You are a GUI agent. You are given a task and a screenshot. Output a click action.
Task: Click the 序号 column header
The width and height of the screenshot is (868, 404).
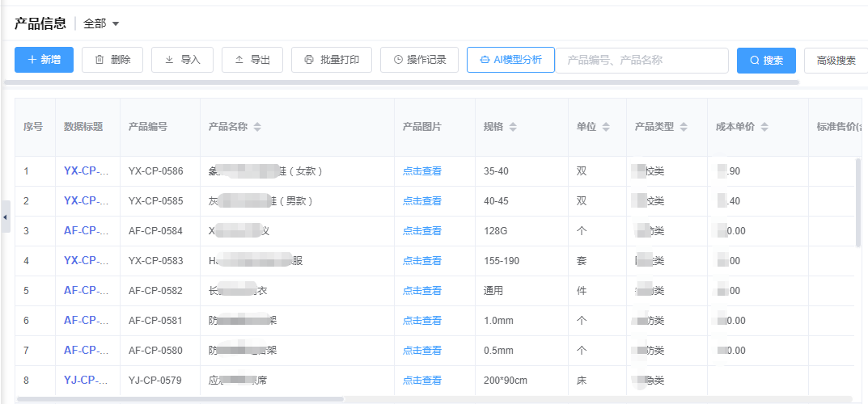pos(33,127)
